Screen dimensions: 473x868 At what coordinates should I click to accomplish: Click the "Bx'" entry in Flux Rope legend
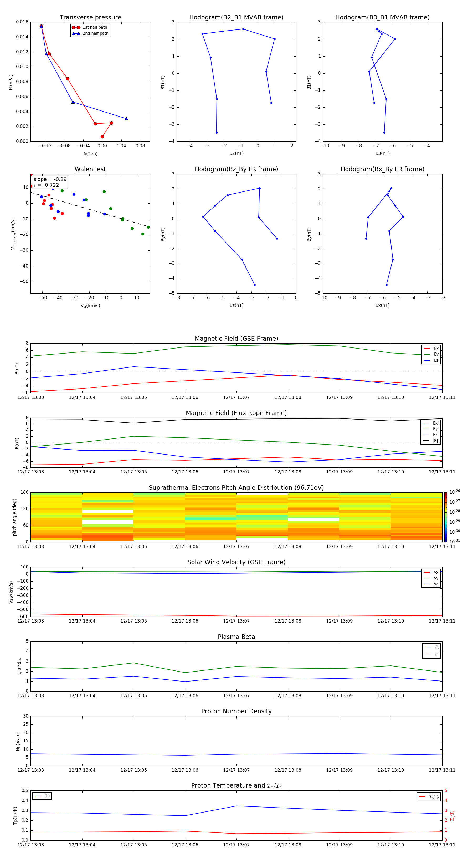tap(431, 423)
